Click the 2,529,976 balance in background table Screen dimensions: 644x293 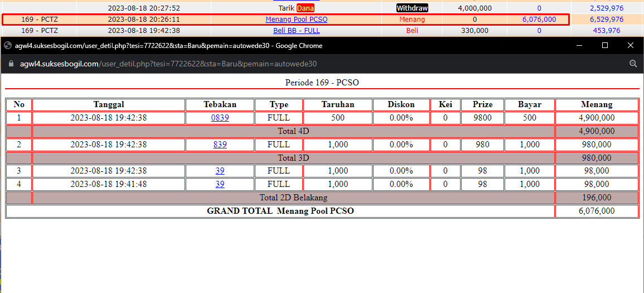[x=607, y=8]
